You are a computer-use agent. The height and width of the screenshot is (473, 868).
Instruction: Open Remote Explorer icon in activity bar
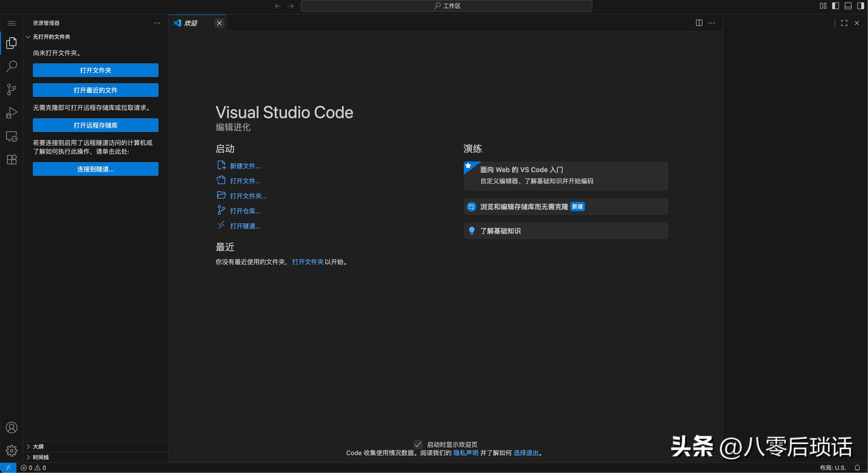point(11,136)
